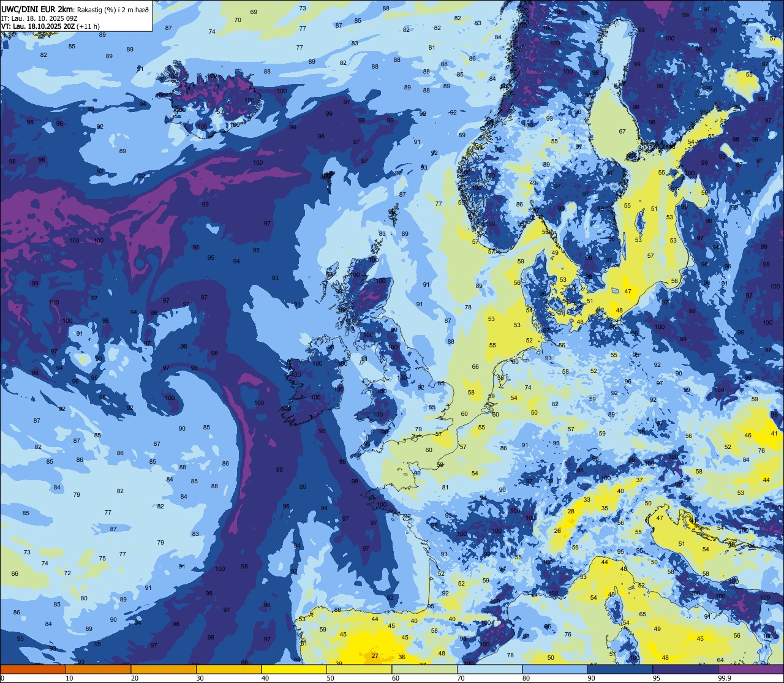The image size is (784, 683).
Task: Click the 67 value in the Gulf of Bothnia
Action: point(622,132)
